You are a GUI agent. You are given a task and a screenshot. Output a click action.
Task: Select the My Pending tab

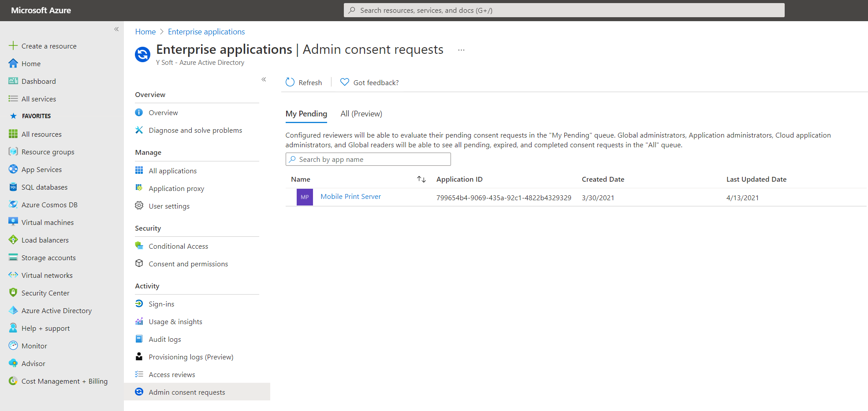[x=306, y=114]
